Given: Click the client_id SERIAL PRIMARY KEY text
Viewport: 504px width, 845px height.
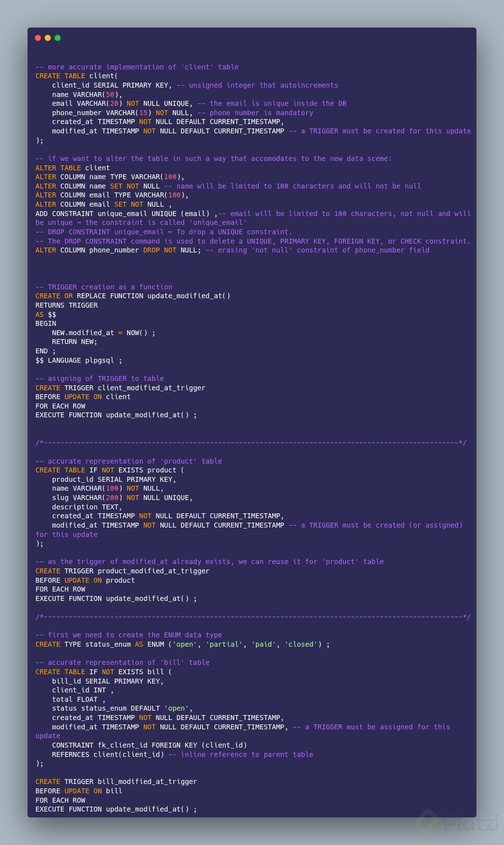Looking at the screenshot, I should (111, 85).
